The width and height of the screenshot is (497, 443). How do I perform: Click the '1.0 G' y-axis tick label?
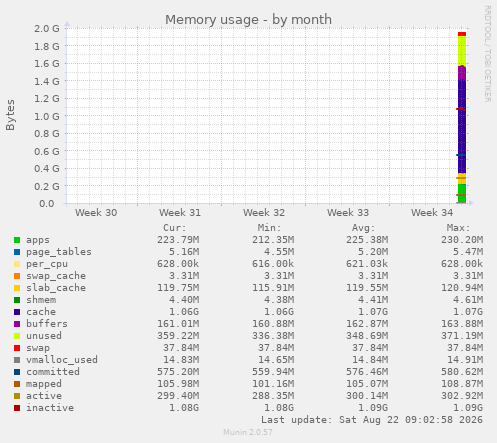pos(47,116)
